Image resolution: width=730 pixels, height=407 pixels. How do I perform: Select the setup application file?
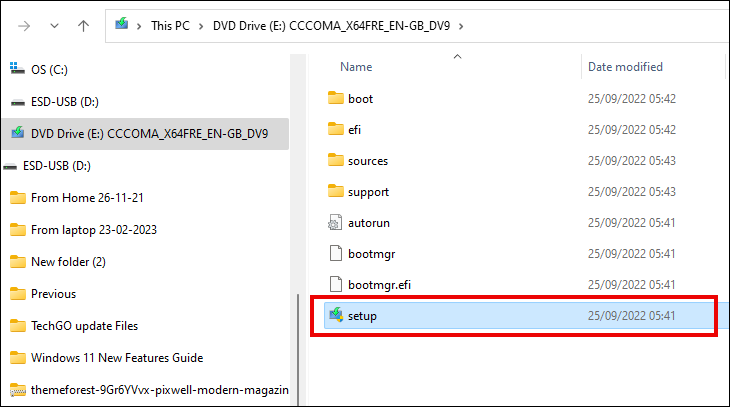point(361,317)
